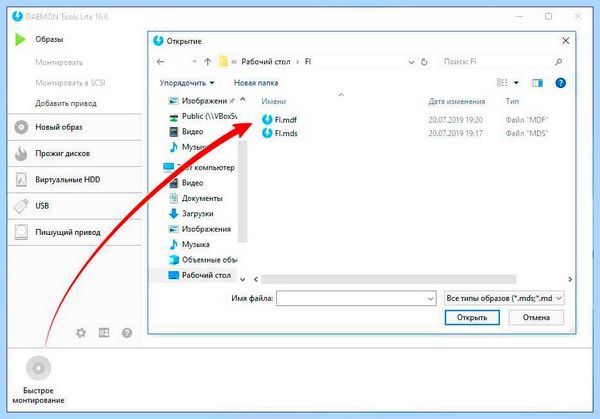
Task: Select Видео under Этот компьютер
Action: point(186,183)
